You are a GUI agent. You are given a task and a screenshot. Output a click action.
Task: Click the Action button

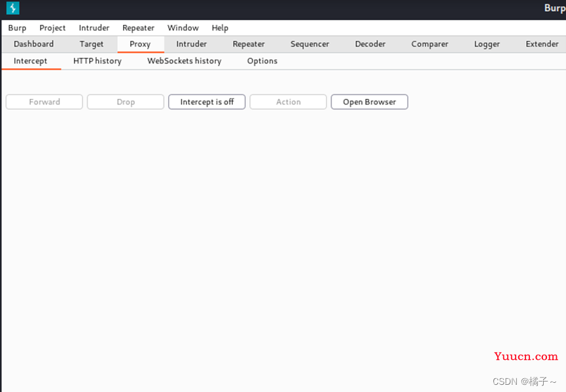[288, 102]
